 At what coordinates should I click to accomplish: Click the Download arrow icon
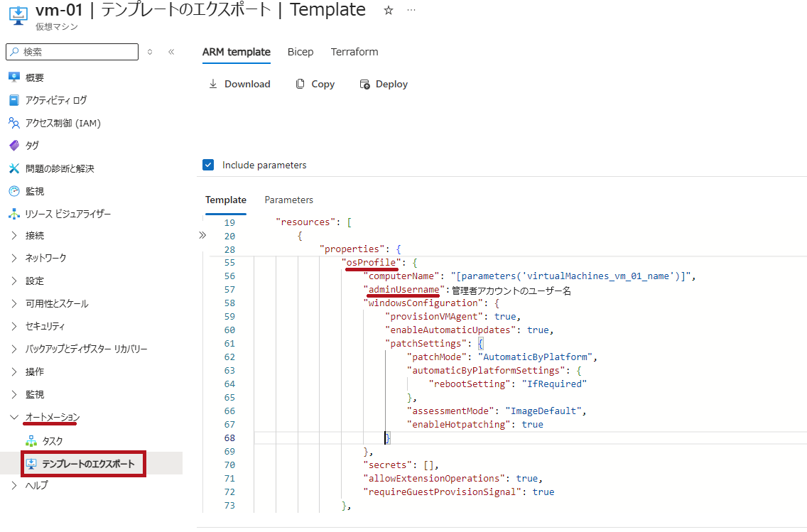coord(213,84)
